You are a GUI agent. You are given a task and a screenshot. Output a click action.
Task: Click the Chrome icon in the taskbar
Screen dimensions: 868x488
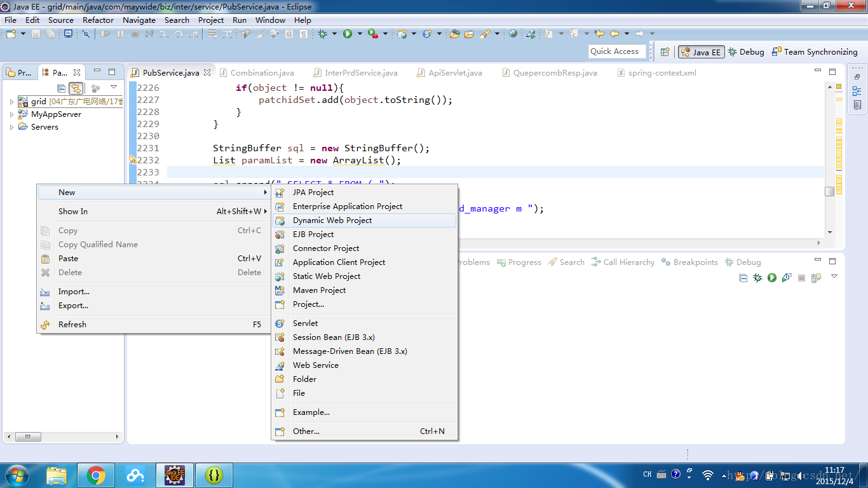point(96,475)
